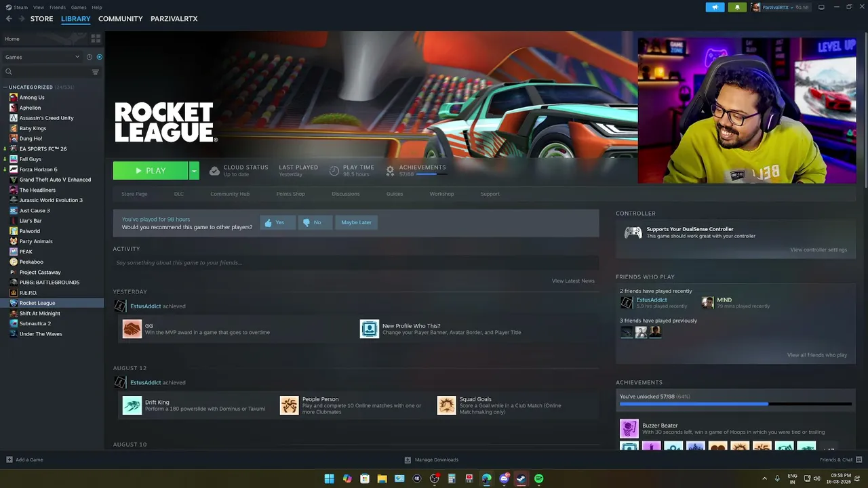Go to library Home
Image resolution: width=868 pixels, height=488 pixels.
click(12, 39)
